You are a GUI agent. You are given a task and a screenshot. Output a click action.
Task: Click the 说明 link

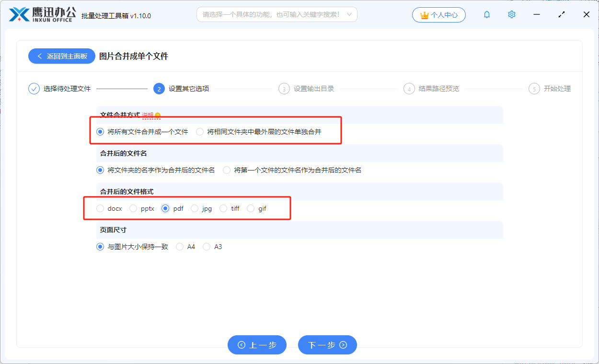[148, 115]
